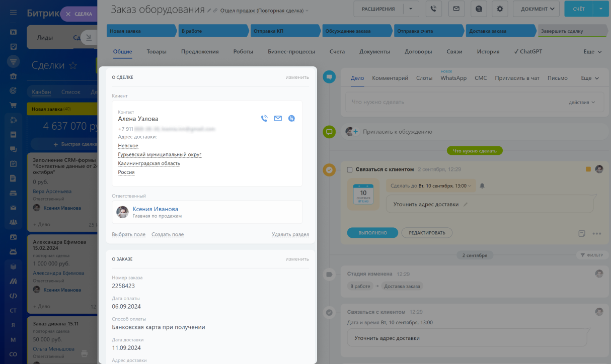Switch to the Товары tab
Image resolution: width=611 pixels, height=364 pixels.
pos(157,51)
